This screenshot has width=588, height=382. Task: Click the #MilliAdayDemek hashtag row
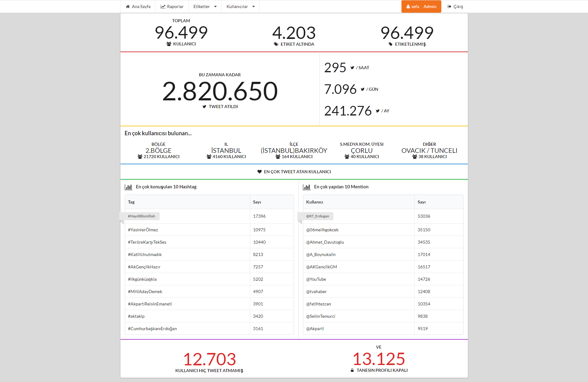(209, 292)
